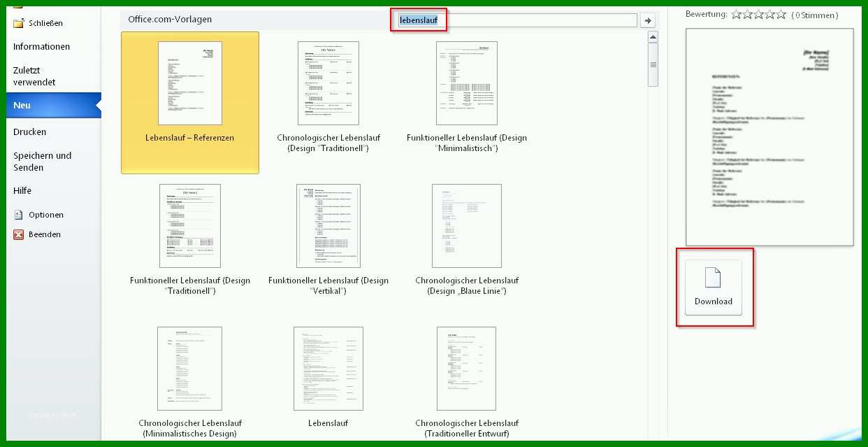The width and height of the screenshot is (868, 447).
Task: Select Chronologischer Lebenslauf Traditioneller Entwurf thumbnail
Action: click(467, 369)
